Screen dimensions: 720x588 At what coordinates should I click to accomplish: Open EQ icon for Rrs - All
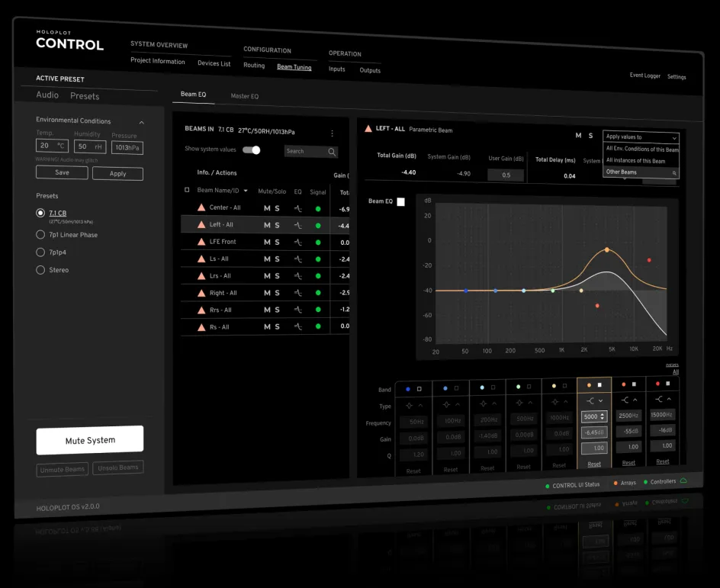pyautogui.click(x=298, y=310)
